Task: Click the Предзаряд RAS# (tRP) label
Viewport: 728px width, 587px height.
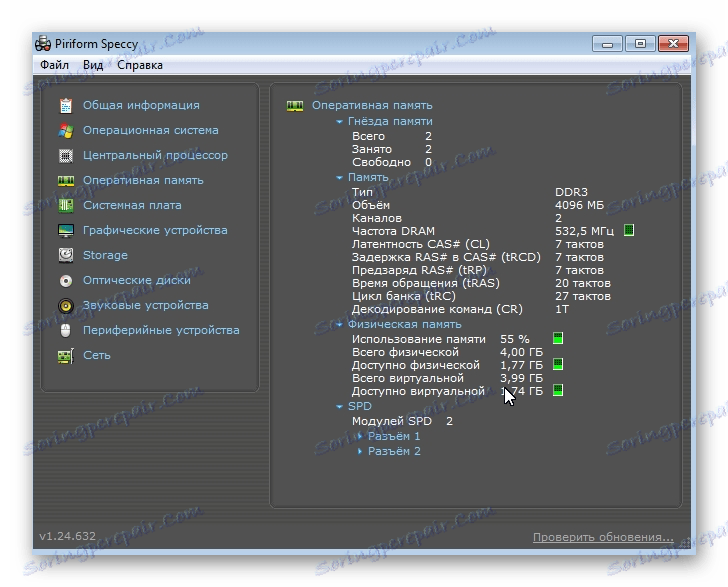Action: click(x=419, y=270)
